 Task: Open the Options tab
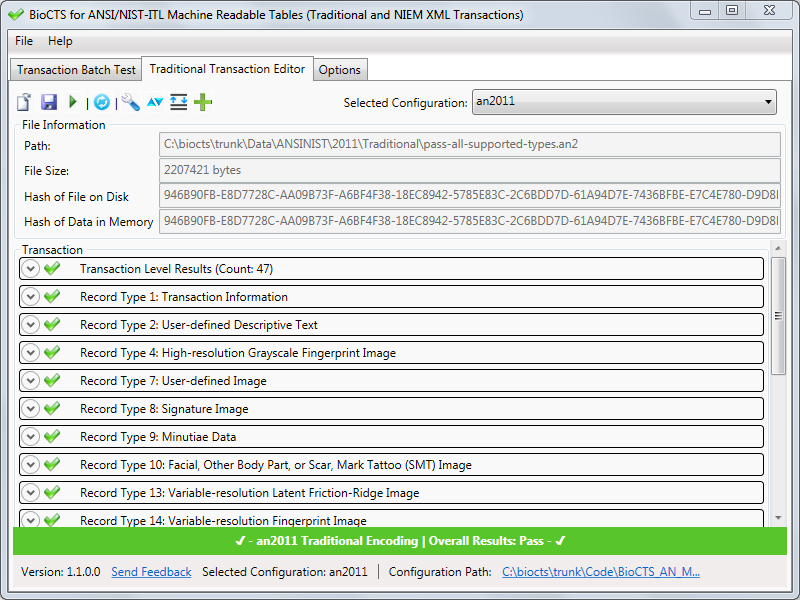click(339, 70)
